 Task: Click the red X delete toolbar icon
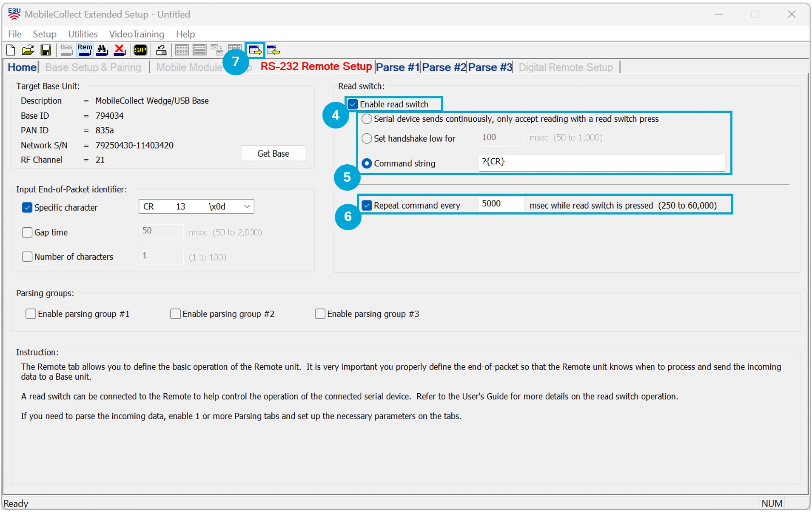point(120,50)
